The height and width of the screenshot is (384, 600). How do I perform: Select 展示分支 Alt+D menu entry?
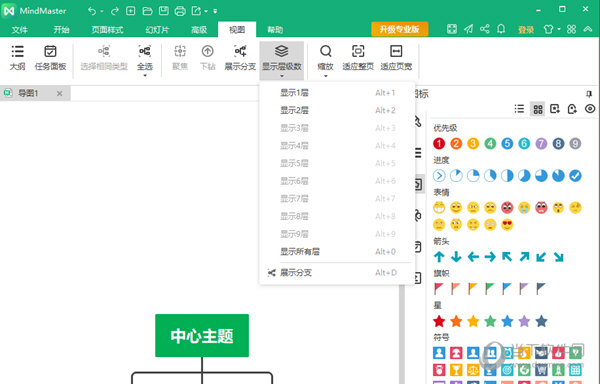point(337,273)
